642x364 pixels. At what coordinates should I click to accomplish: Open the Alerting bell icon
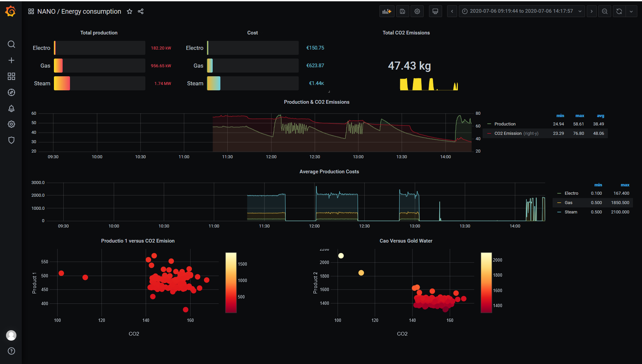(x=11, y=108)
